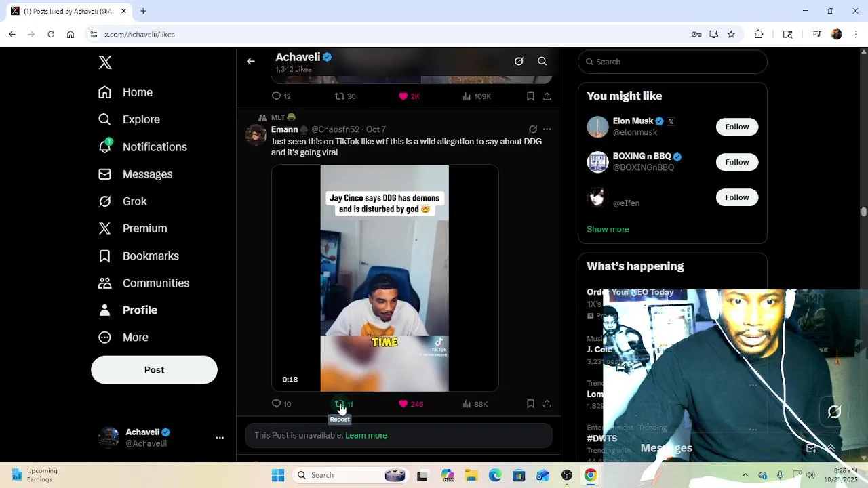Click Show more under You might like

(x=608, y=230)
